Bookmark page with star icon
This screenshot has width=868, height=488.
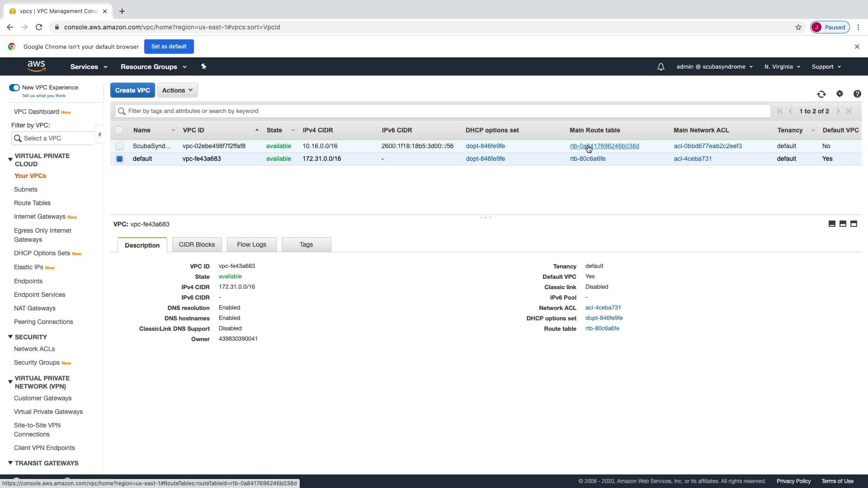coord(798,27)
